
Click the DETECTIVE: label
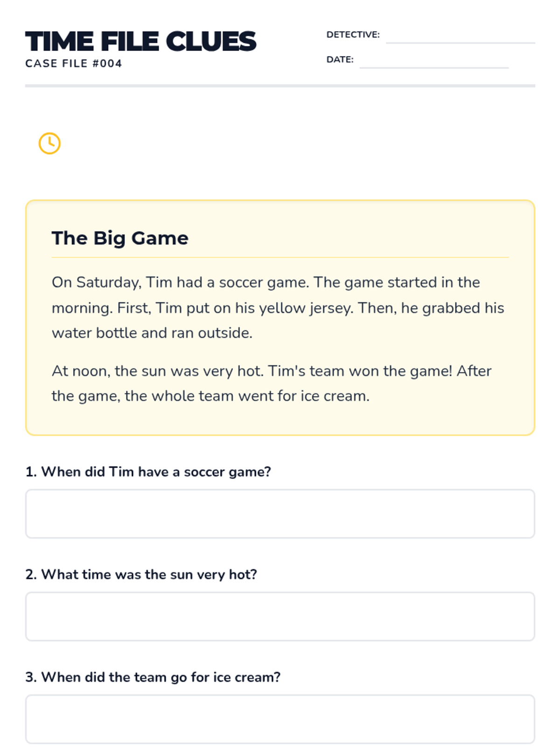(x=353, y=35)
